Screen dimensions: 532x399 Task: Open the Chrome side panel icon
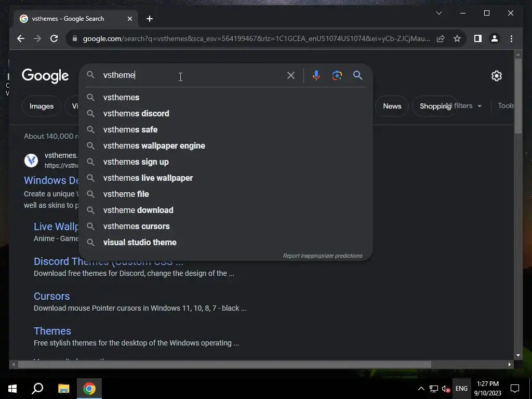coord(478,38)
